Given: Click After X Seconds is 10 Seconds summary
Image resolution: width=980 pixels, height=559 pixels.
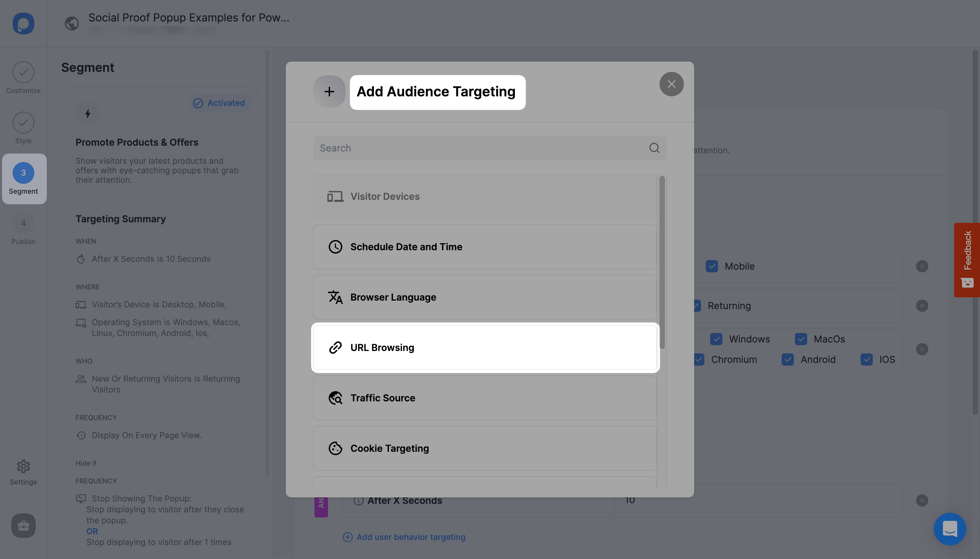Looking at the screenshot, I should coord(151,259).
